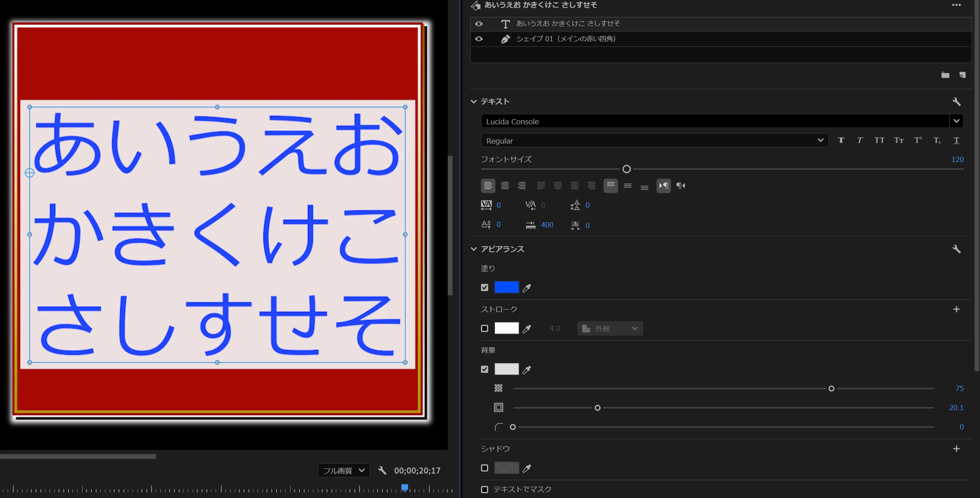Hide the シェイプ 01 layer
The height and width of the screenshot is (498, 980).
[479, 39]
